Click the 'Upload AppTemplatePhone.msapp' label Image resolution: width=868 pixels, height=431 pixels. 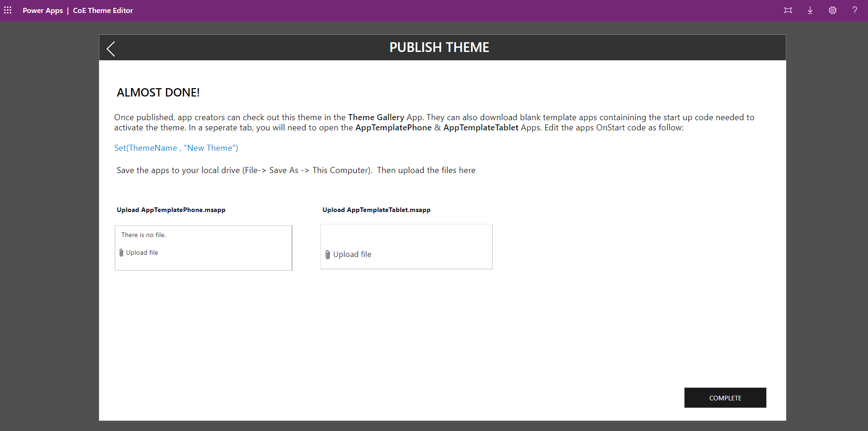(171, 210)
